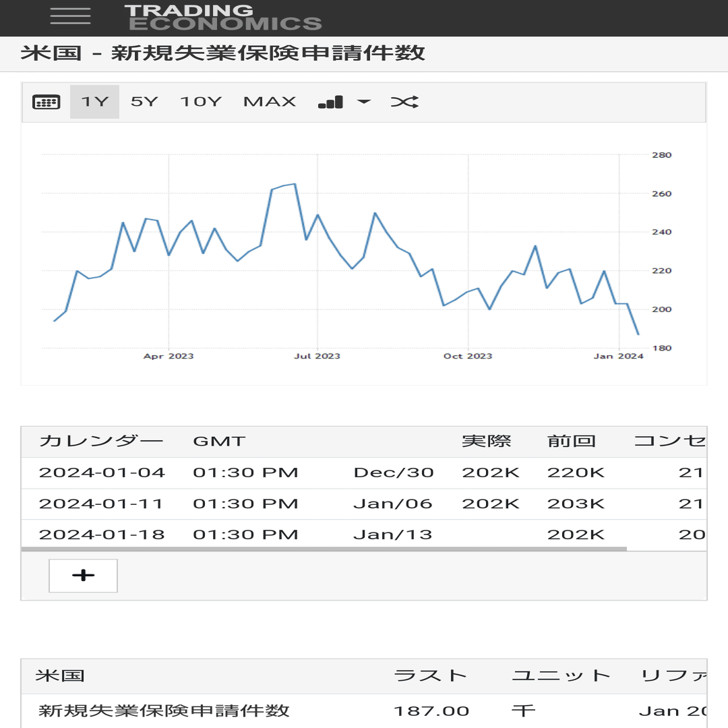Switch chart to 5Y range
The height and width of the screenshot is (728, 728).
tap(144, 102)
